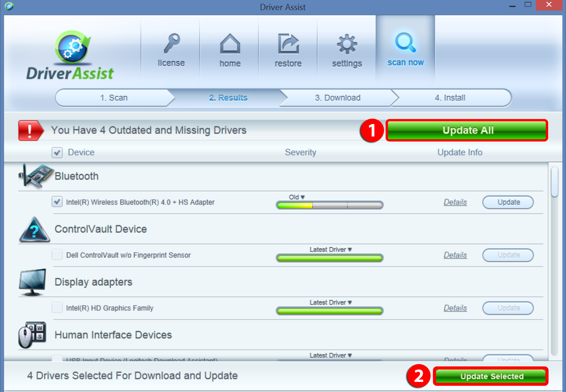Screen dimensions: 566x392
Task: Expand Latest Driver dropdown under Human Interface Devices
Action: (331, 355)
